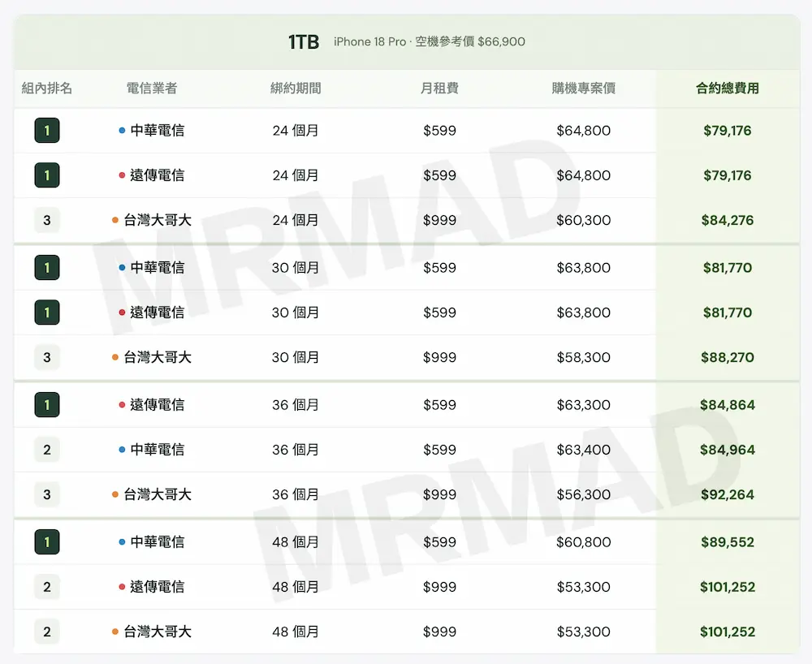Viewport: 812px width, 664px height.
Task: Click $101,252 total in 台灣大哥大 row
Action: coord(728,632)
